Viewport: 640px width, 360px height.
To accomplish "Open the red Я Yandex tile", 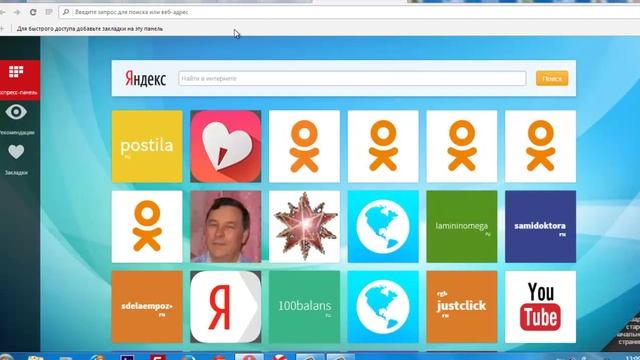I will (x=226, y=307).
